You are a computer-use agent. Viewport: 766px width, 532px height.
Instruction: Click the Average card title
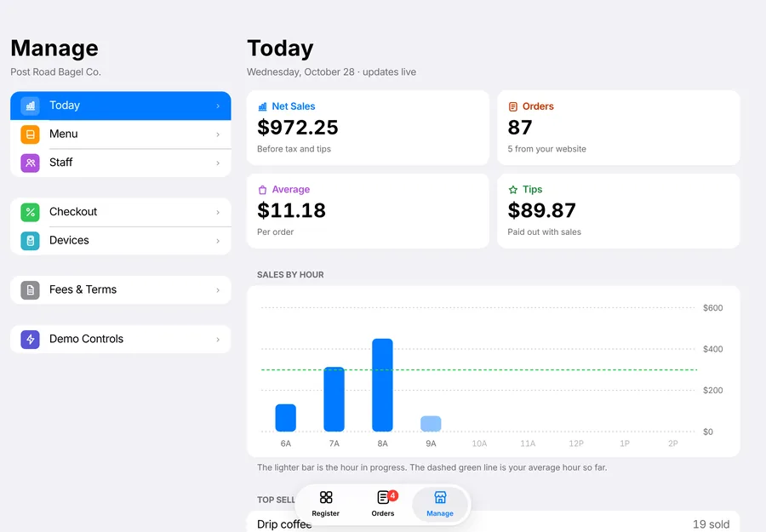coord(291,190)
